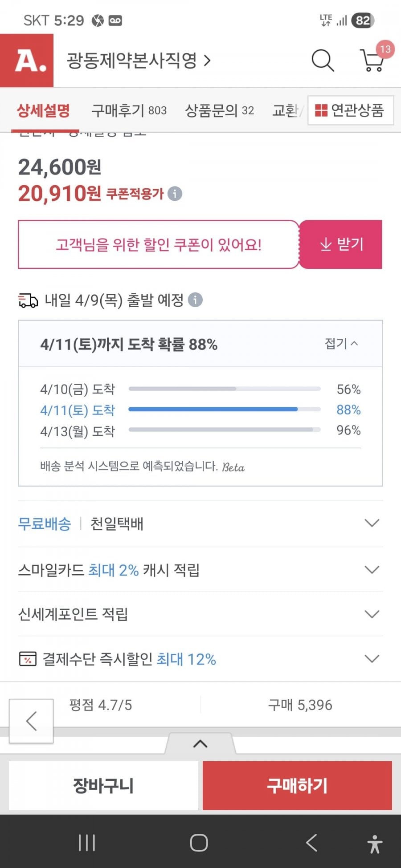
Task: Switch to the 구매후기 803 tab
Action: pos(129,110)
